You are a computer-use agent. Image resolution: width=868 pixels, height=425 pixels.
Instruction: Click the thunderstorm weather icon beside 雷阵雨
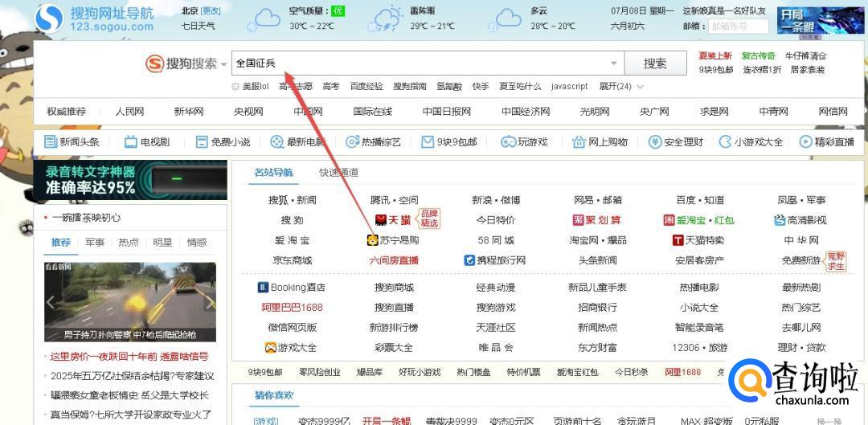[x=387, y=19]
